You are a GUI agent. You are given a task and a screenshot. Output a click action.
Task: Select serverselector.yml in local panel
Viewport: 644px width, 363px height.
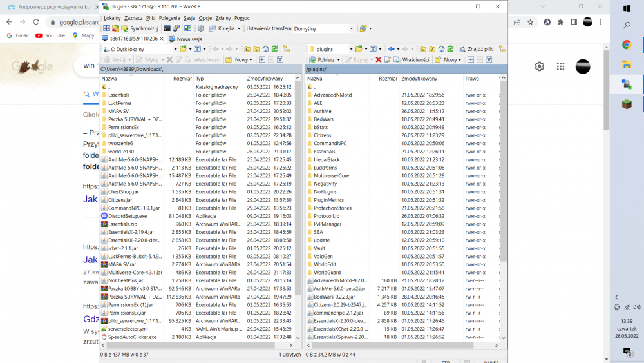(128, 329)
